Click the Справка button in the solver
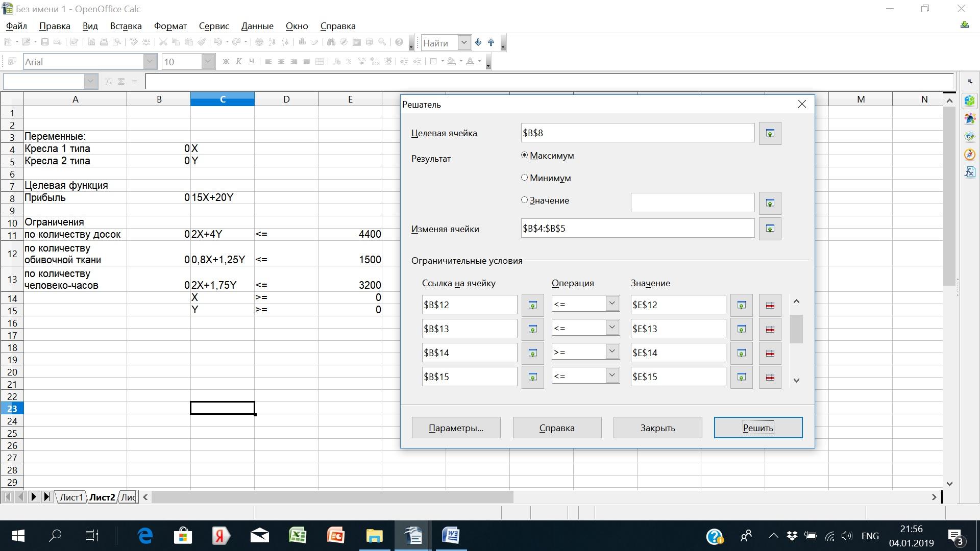The height and width of the screenshot is (551, 980). coord(557,428)
